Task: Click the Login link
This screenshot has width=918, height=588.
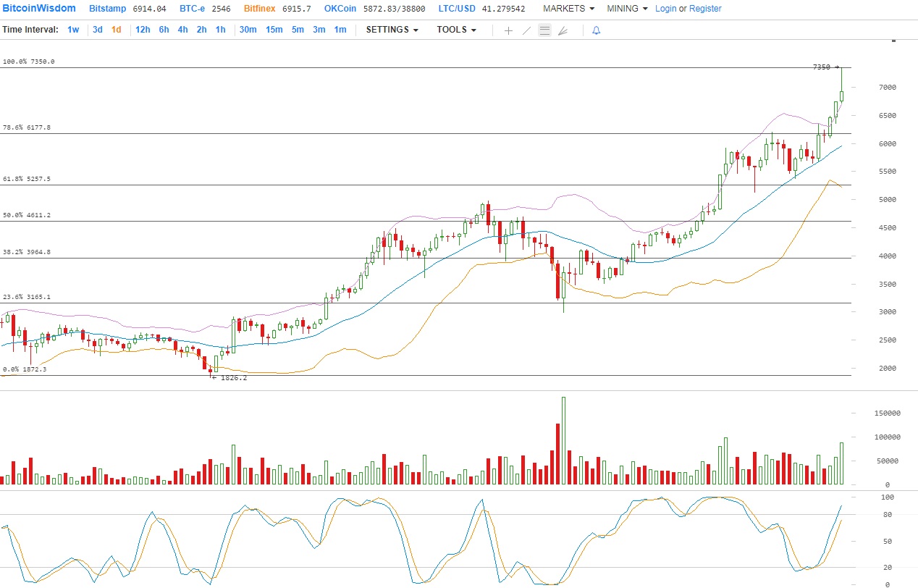Action: 665,9
